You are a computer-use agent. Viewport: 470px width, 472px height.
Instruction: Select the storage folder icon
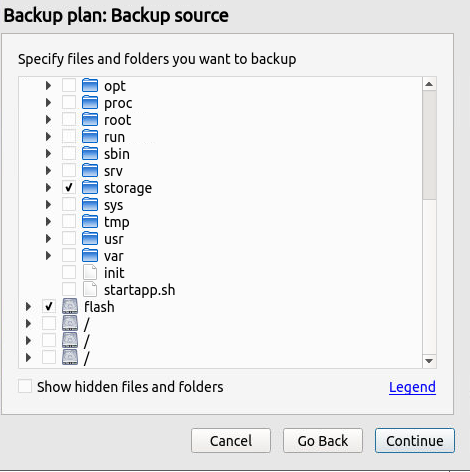pyautogui.click(x=90, y=188)
